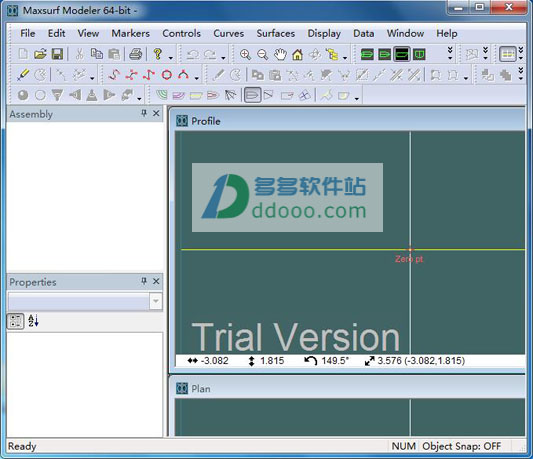Switch to the fourth green body plan view
This screenshot has height=459, width=533.
coord(419,54)
